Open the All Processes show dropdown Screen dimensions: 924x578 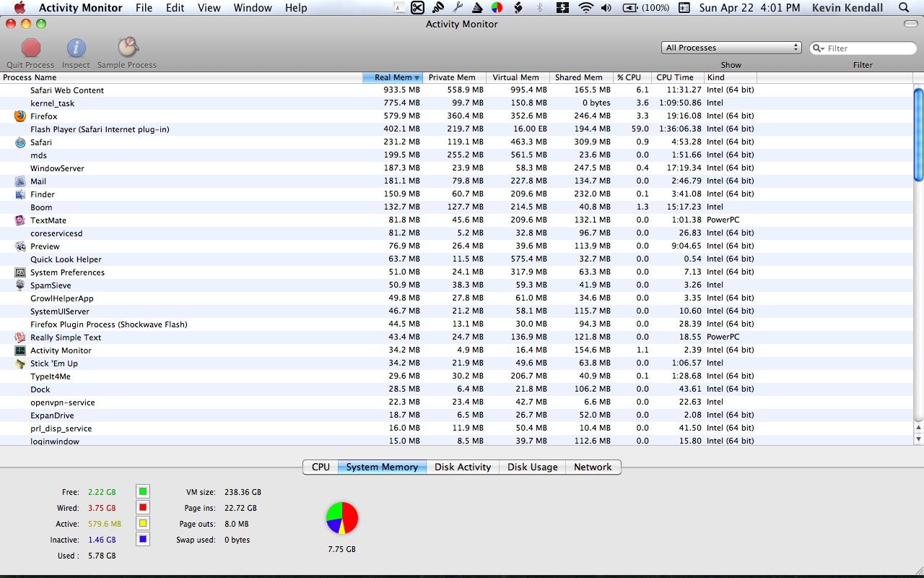click(731, 48)
